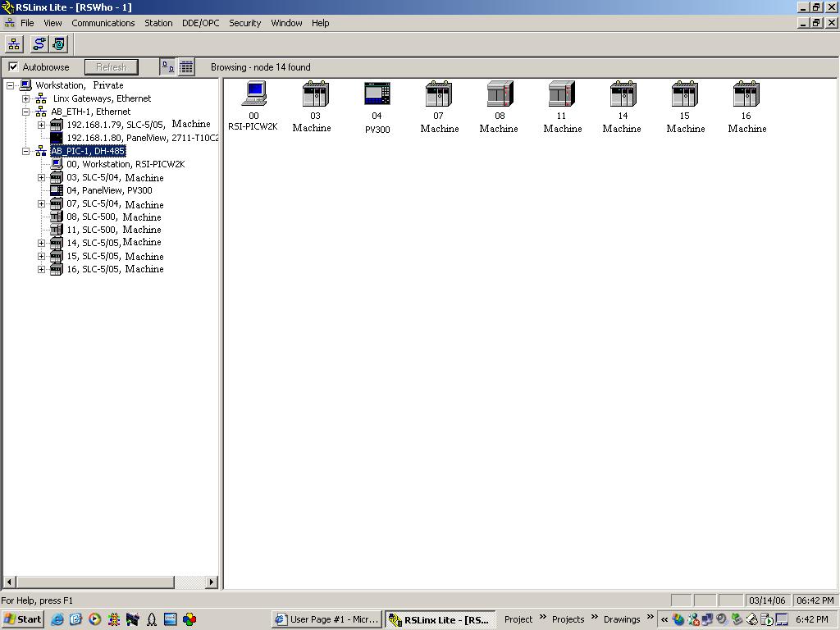Switch to large icons view
The image size is (840, 630).
click(x=167, y=67)
